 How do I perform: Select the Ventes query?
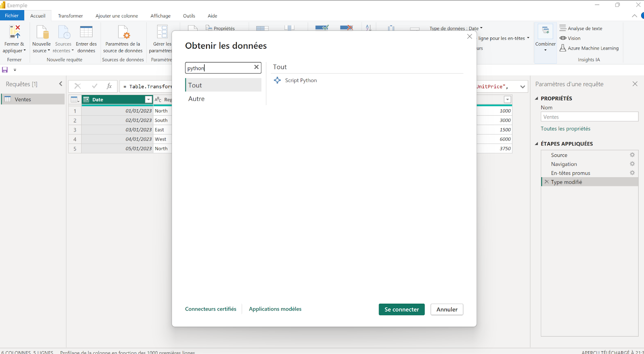tap(33, 99)
